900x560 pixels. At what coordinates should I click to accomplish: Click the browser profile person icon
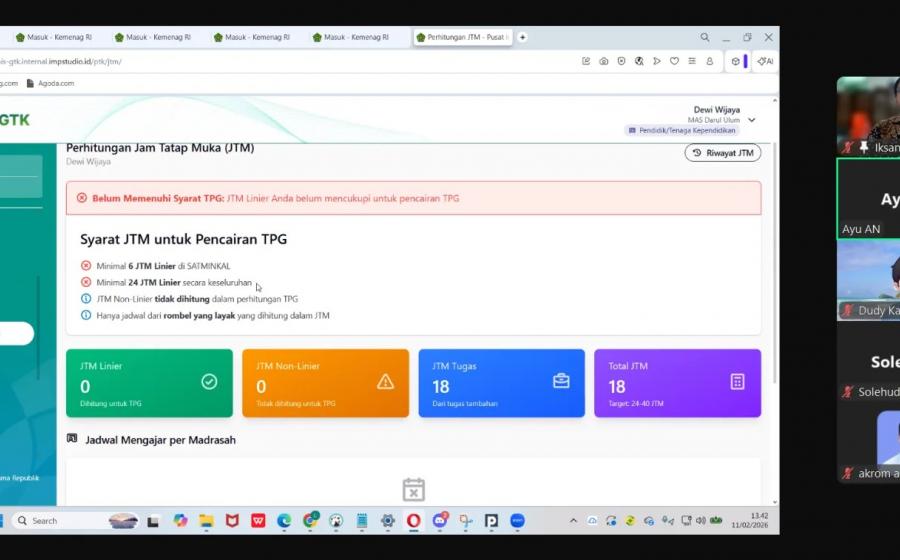point(710,61)
